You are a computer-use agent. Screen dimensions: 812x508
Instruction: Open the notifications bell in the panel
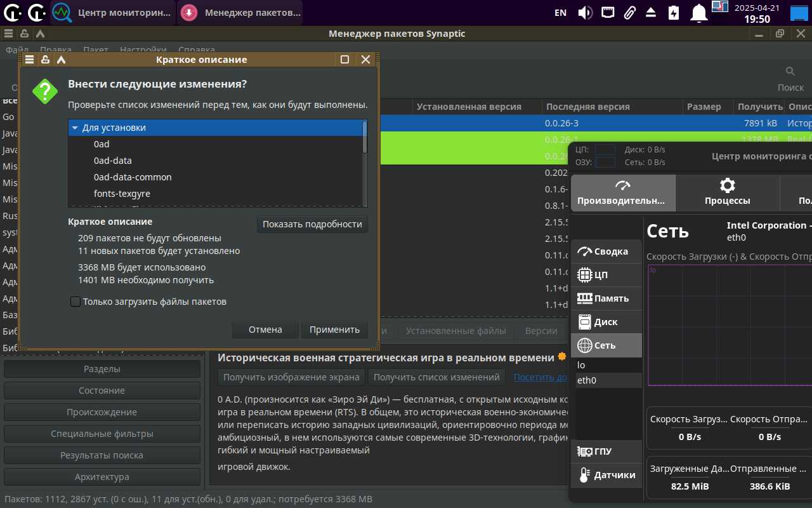pos(699,12)
